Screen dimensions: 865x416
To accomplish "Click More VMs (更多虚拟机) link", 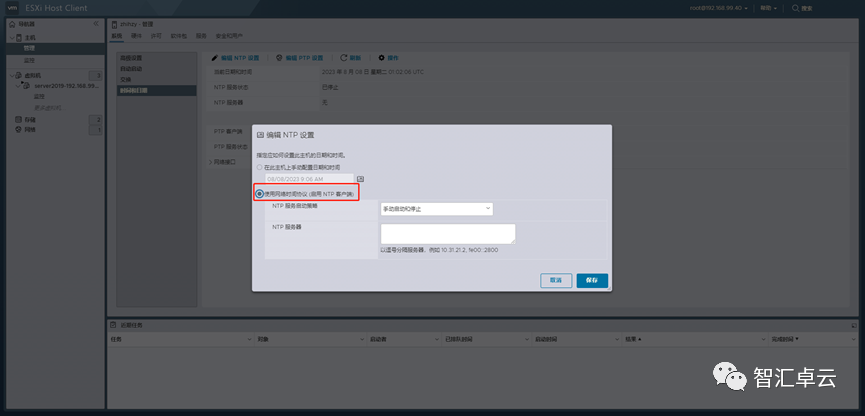I will pos(48,108).
